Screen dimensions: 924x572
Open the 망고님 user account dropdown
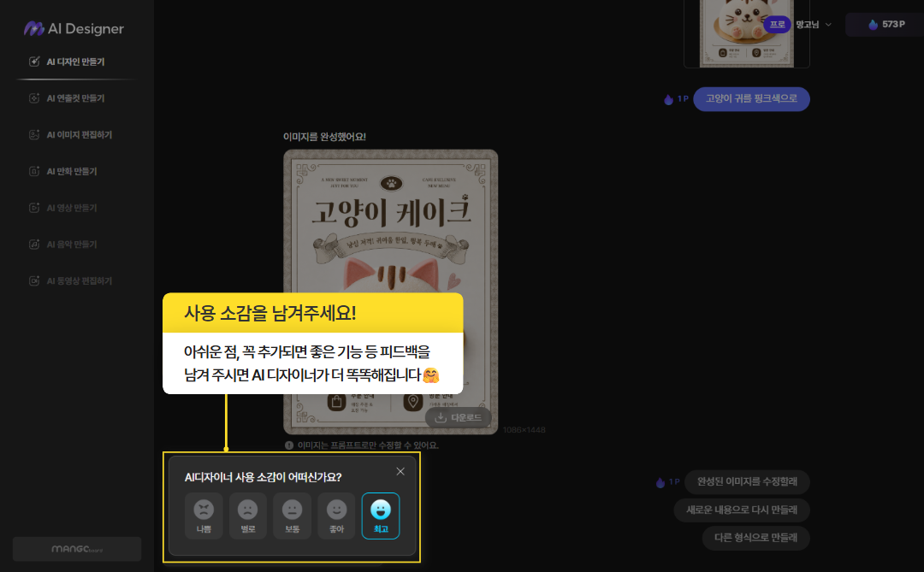click(814, 25)
